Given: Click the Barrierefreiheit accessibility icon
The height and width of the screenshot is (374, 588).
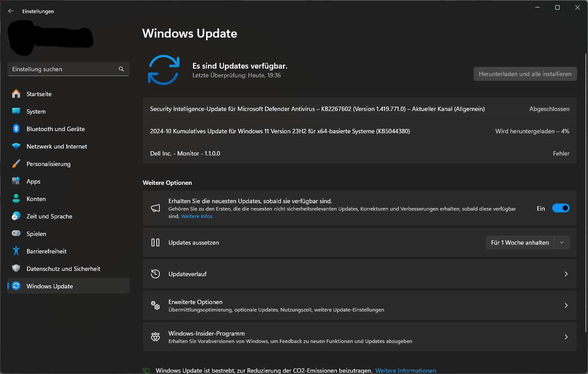Looking at the screenshot, I should click(x=16, y=251).
